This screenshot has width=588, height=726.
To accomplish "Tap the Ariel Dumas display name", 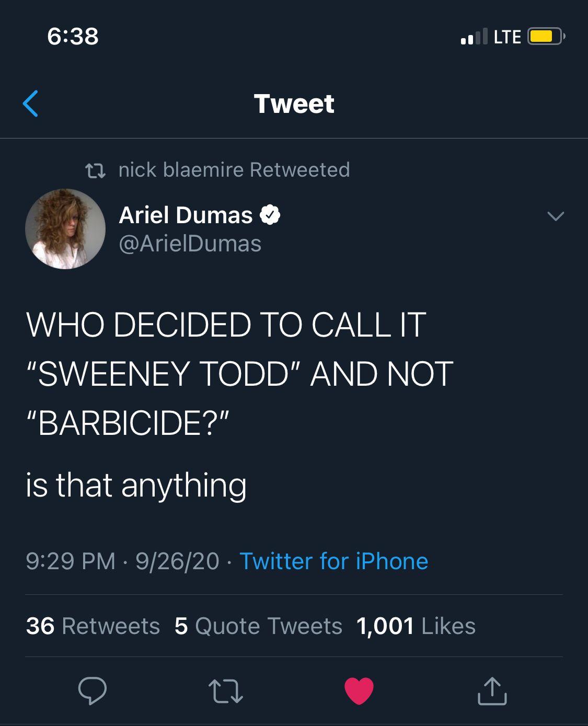I will 186,215.
